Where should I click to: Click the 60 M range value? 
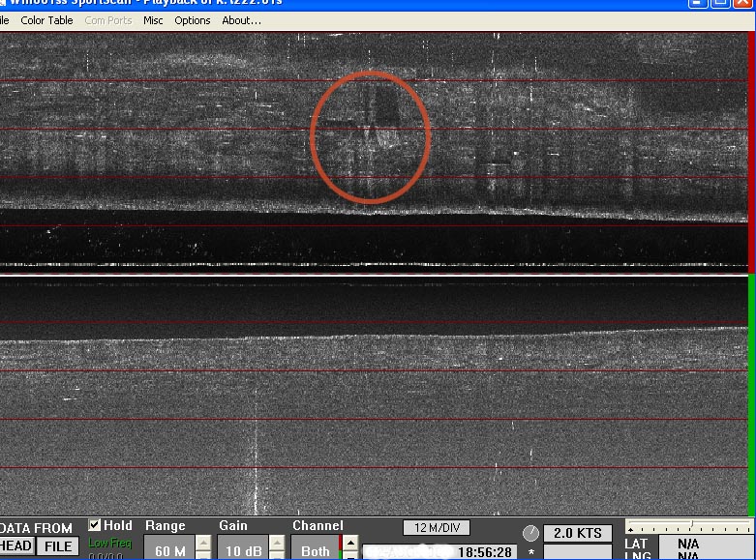point(168,550)
